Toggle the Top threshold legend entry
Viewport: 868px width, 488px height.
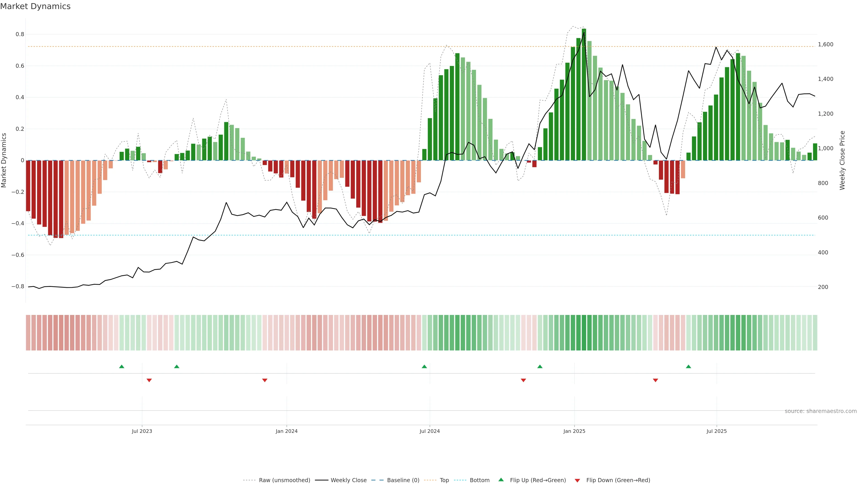[x=444, y=480]
